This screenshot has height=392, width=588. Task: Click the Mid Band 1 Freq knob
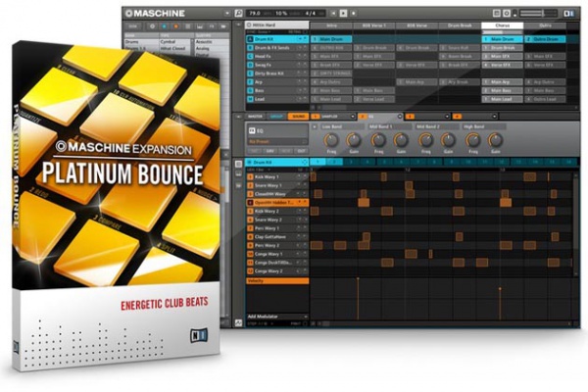coord(378,140)
